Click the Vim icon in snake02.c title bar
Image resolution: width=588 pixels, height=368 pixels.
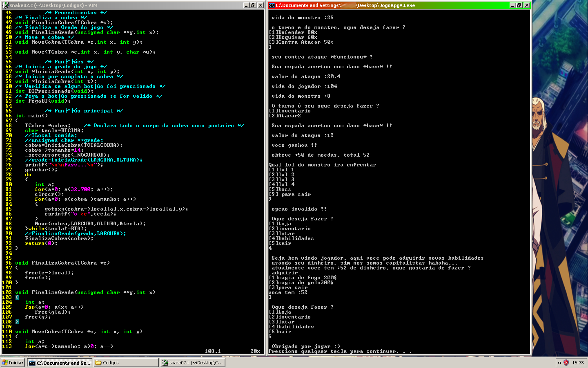coord(5,5)
